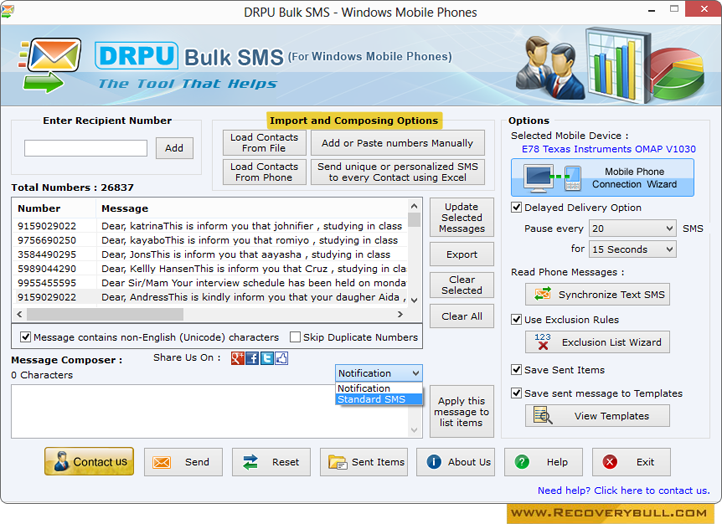Click the Exclusion List Wizard 123 icon
Image resolution: width=722 pixels, height=524 pixels.
[543, 342]
